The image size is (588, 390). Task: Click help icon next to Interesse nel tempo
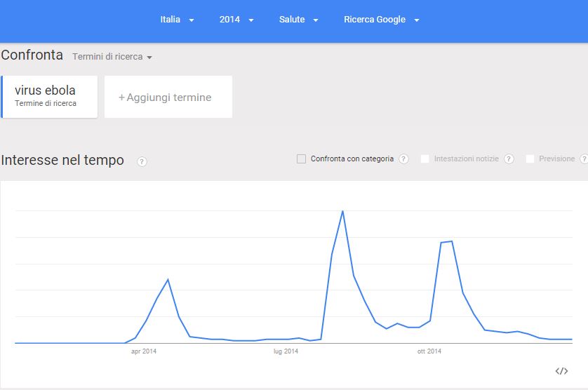tap(142, 161)
